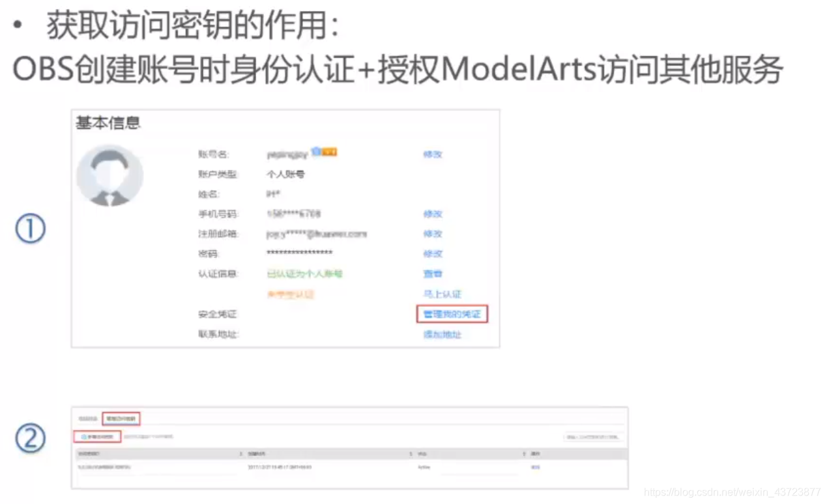The height and width of the screenshot is (504, 827).
Task: Select the masked phone number value
Action: click(294, 214)
